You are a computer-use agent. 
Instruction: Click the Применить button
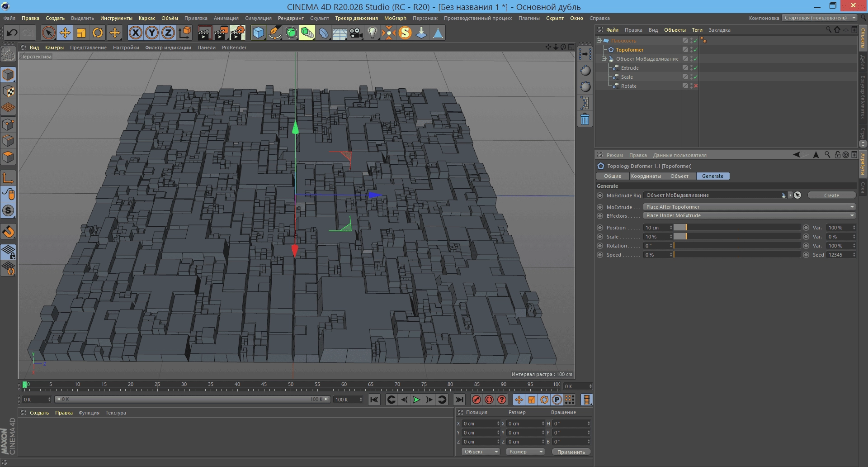point(571,452)
